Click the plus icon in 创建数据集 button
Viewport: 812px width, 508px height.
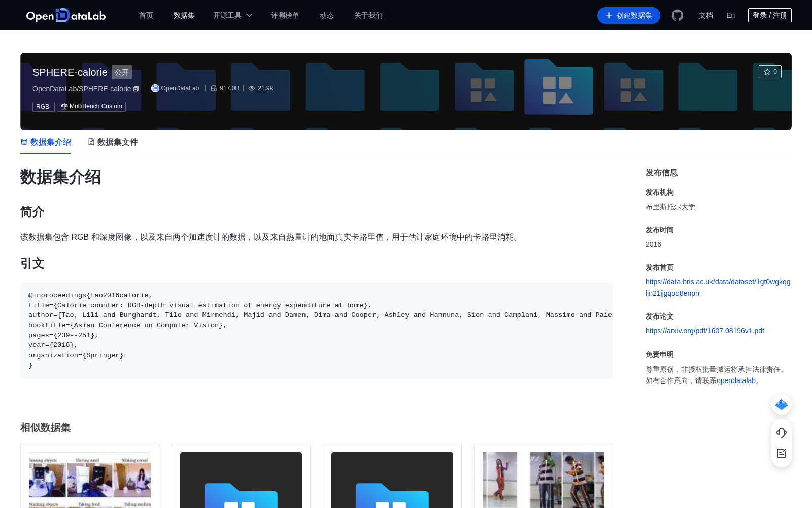point(609,15)
